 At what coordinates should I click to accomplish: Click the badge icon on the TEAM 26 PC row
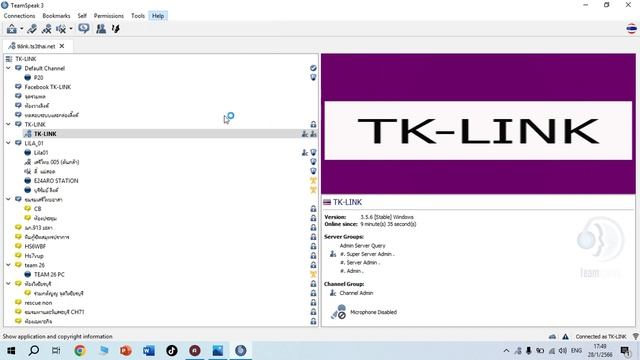(313, 274)
